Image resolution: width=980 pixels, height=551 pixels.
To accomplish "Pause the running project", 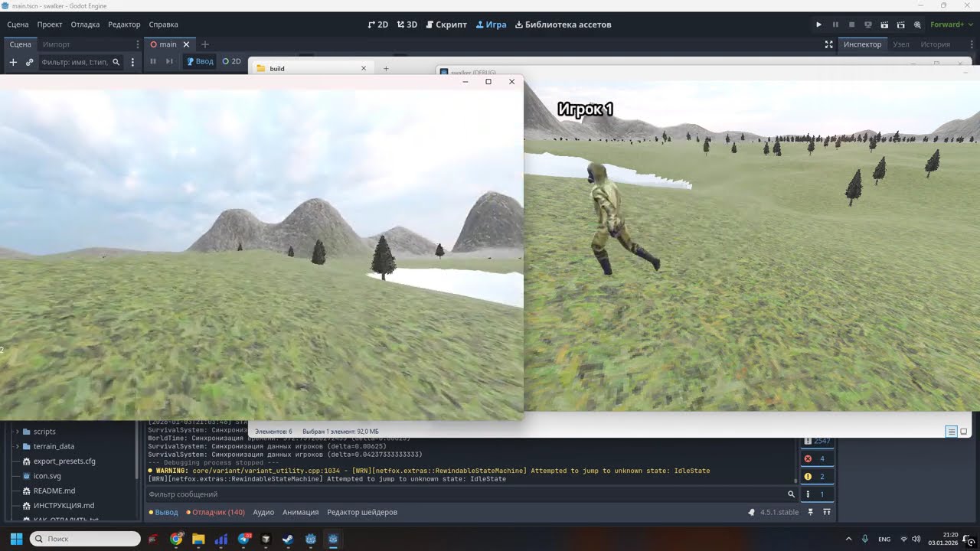I will coord(835,24).
